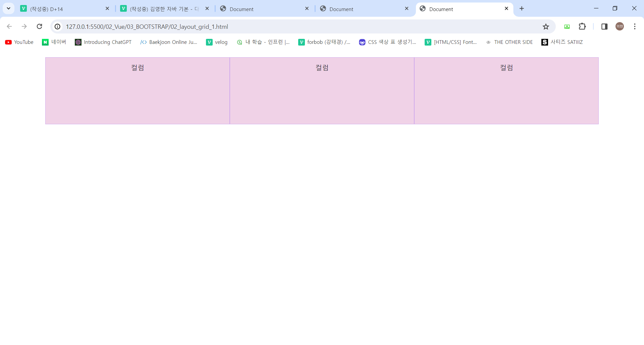Switch to the first Document tab

(x=265, y=9)
